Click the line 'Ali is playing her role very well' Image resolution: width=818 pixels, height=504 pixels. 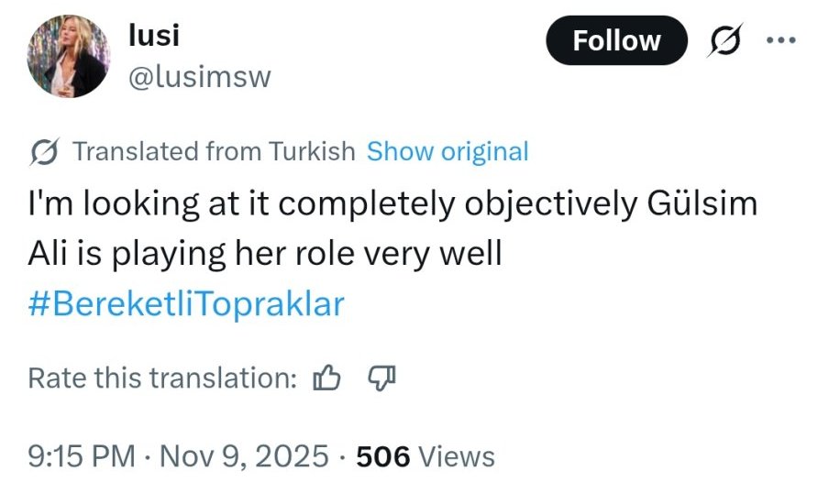(265, 254)
